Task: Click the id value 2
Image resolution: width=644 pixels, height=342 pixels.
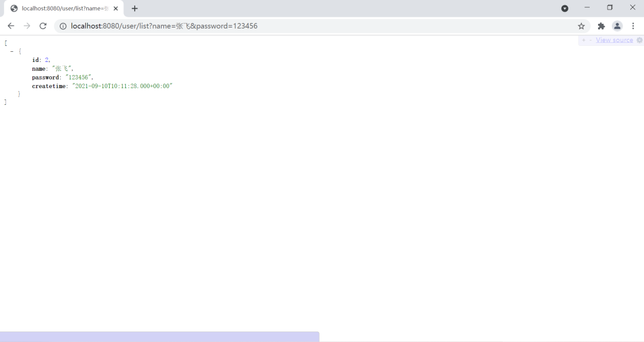Action: click(x=47, y=60)
